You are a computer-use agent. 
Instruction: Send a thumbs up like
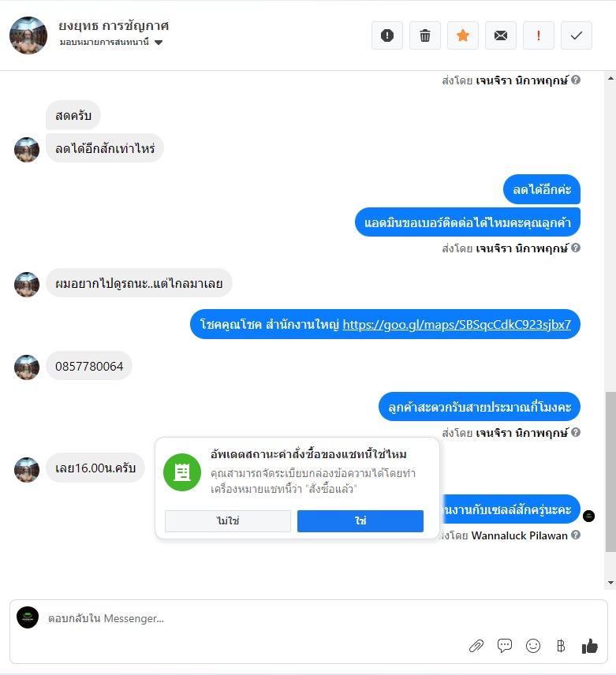[x=590, y=646]
